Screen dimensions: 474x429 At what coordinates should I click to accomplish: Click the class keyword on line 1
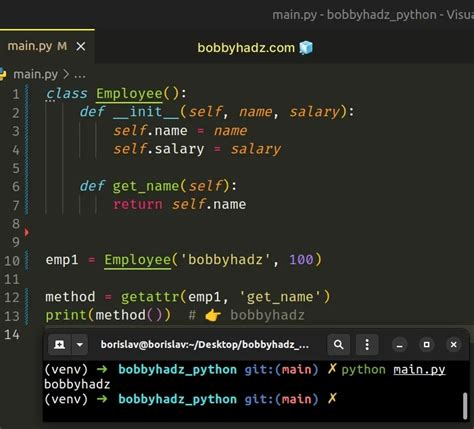(x=67, y=94)
